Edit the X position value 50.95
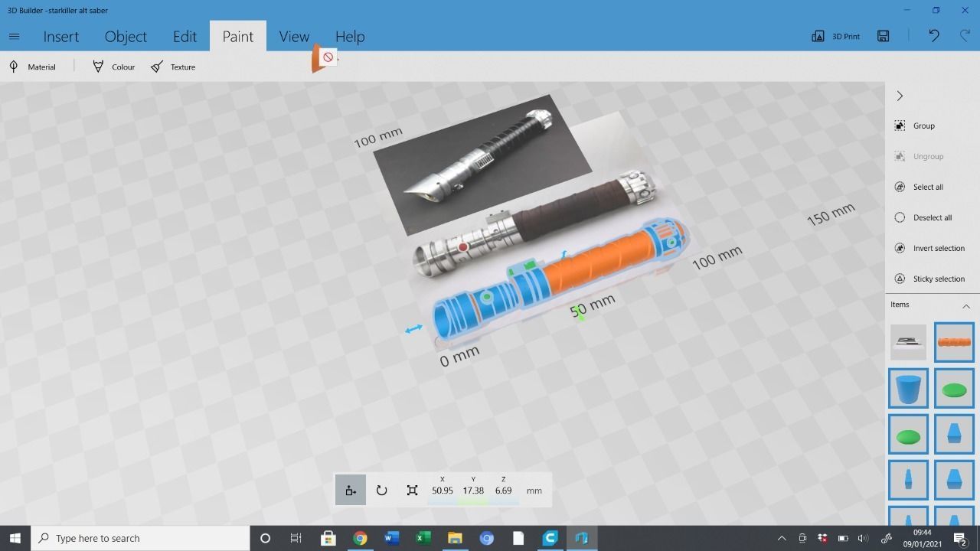This screenshot has height=551, width=980. point(442,491)
